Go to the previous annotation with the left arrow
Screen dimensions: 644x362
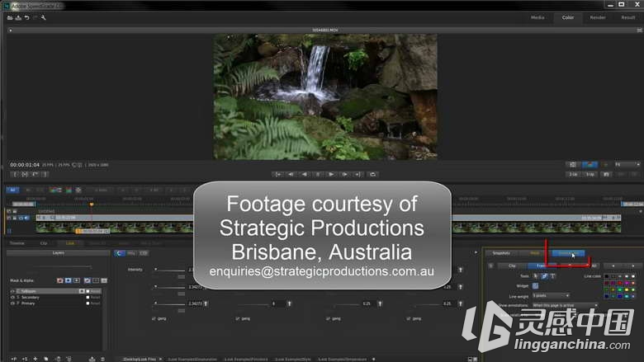(613, 266)
